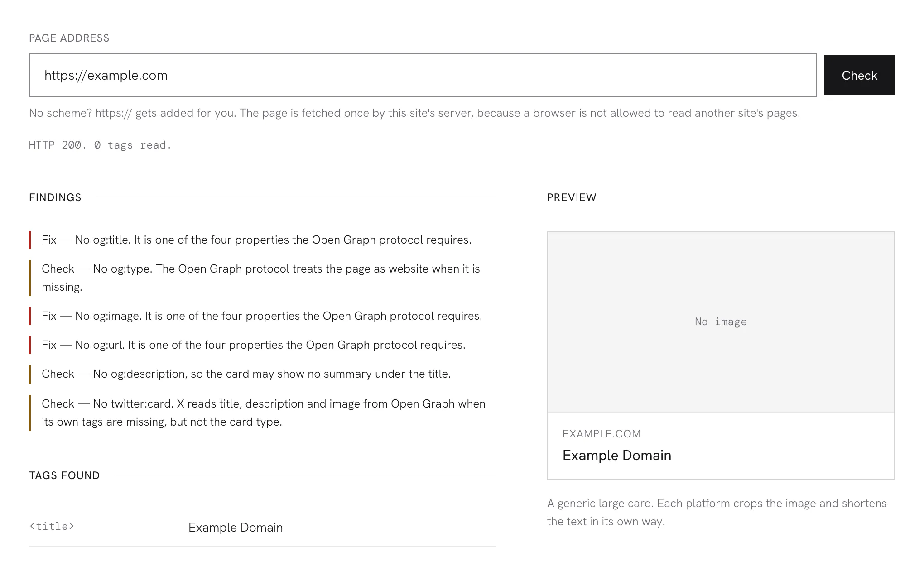Click the 'No og:type' Check finding
The width and height of the screenshot is (924, 576).
pos(263,278)
